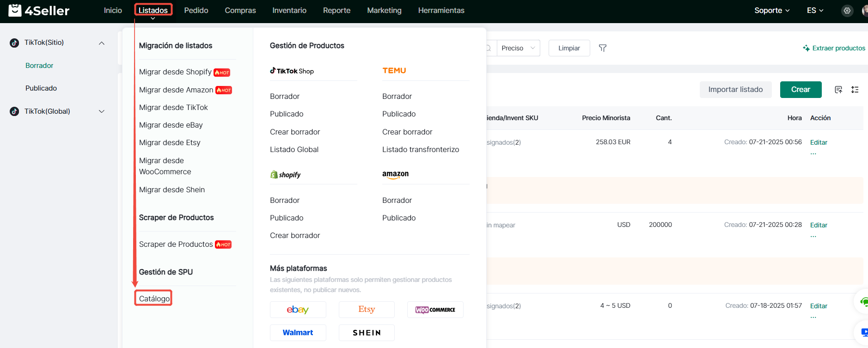Select Migrar desde Shein
Image resolution: width=868 pixels, height=348 pixels.
click(x=171, y=189)
